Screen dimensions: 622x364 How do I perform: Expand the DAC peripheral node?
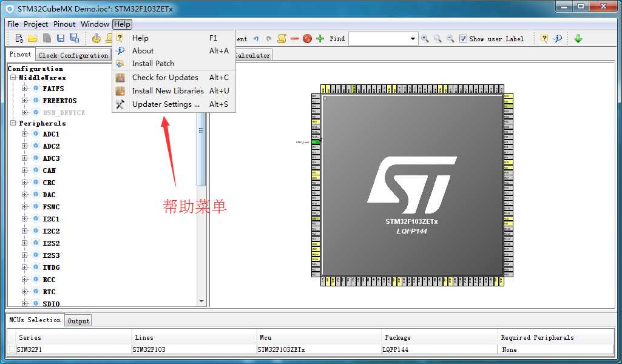pos(25,194)
